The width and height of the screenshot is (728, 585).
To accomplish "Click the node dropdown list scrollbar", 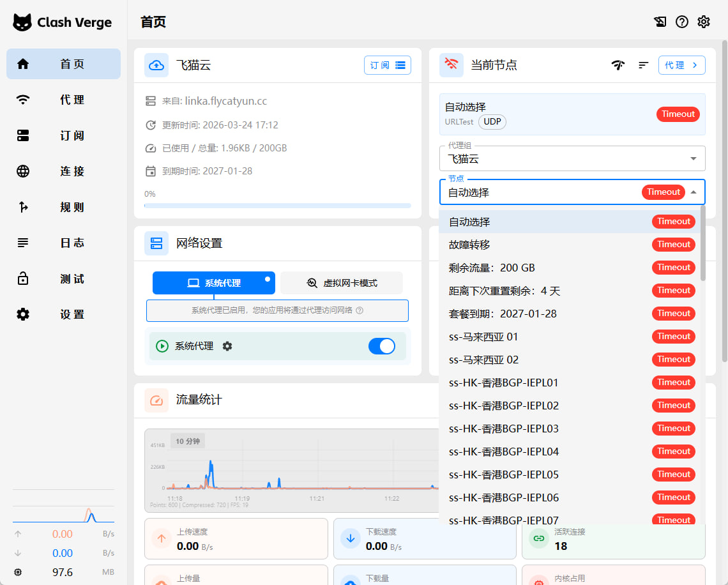I will point(703,243).
